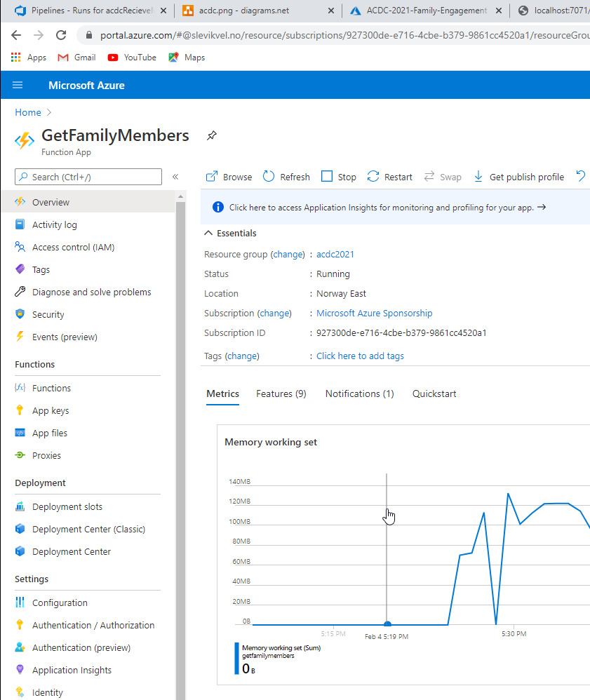Open the Microsoft Azure Sponsorship subscription link

(x=375, y=313)
